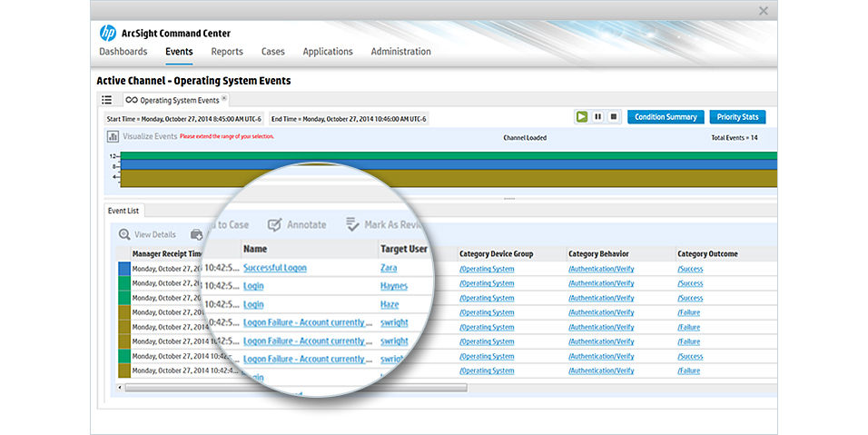Click the Mark As Reviewed icon
This screenshot has width=868, height=435.
[x=353, y=224]
